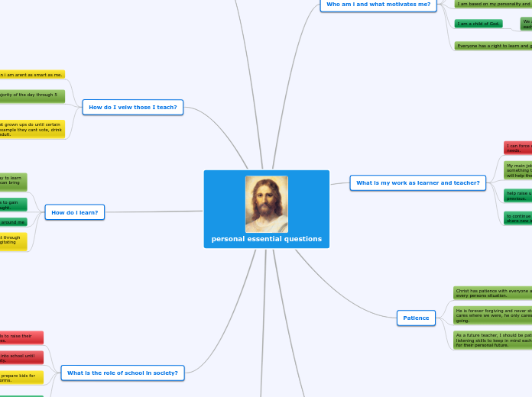Click the "He is forever forgiving" note
The width and height of the screenshot is (532, 397).
point(493,315)
